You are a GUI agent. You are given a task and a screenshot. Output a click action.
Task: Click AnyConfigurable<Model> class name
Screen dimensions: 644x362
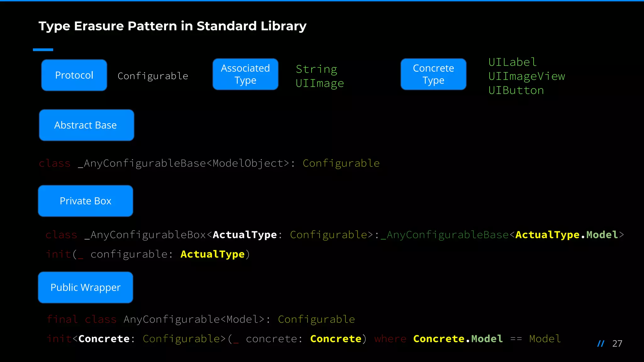pos(194,319)
